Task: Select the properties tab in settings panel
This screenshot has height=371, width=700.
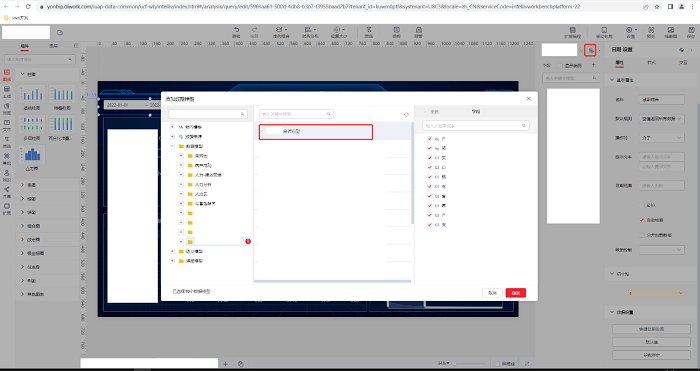Action: pyautogui.click(x=620, y=63)
